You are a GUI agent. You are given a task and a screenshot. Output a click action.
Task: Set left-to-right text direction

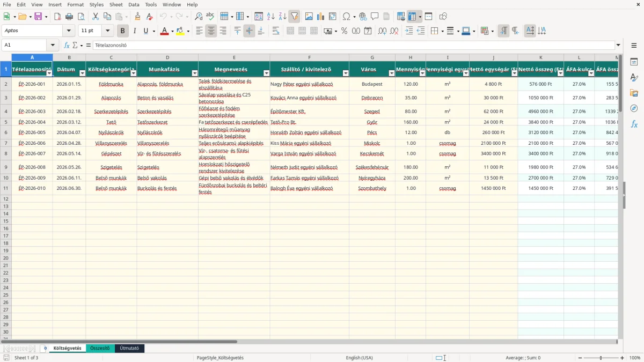click(x=503, y=31)
